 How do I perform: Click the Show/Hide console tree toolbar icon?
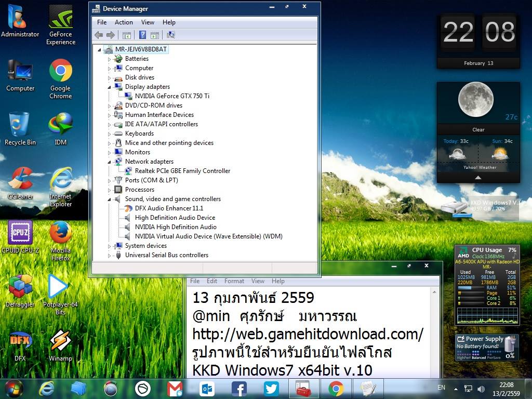point(127,35)
